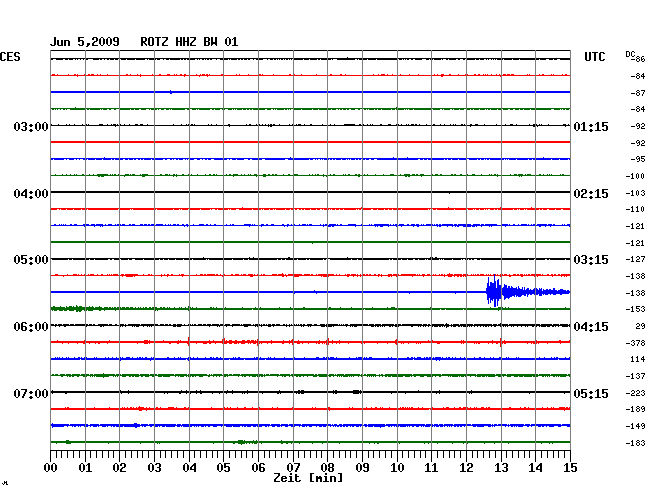Click the DC offset value -183
650x494 pixels.
coord(635,443)
